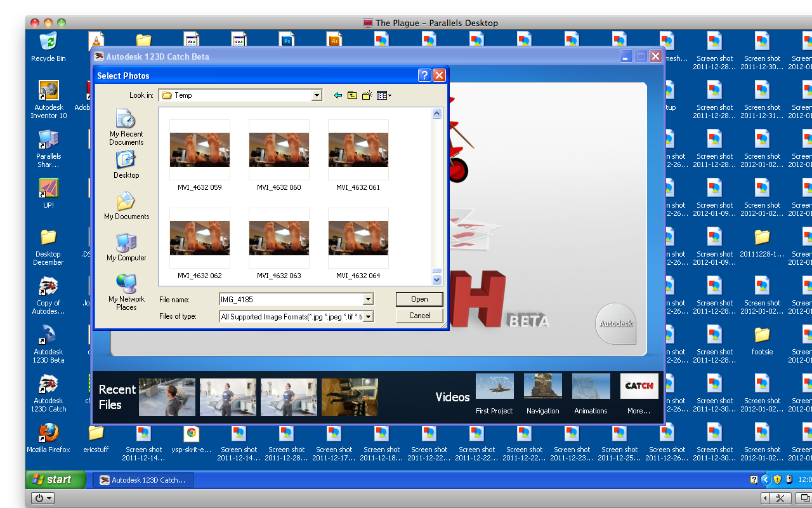Click the security shield tray icon
Viewport: 812px width, 508px height.
(777, 479)
